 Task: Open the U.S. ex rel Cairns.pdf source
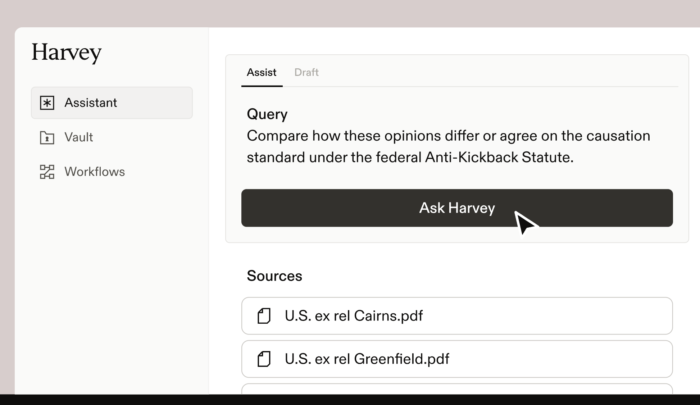457,316
